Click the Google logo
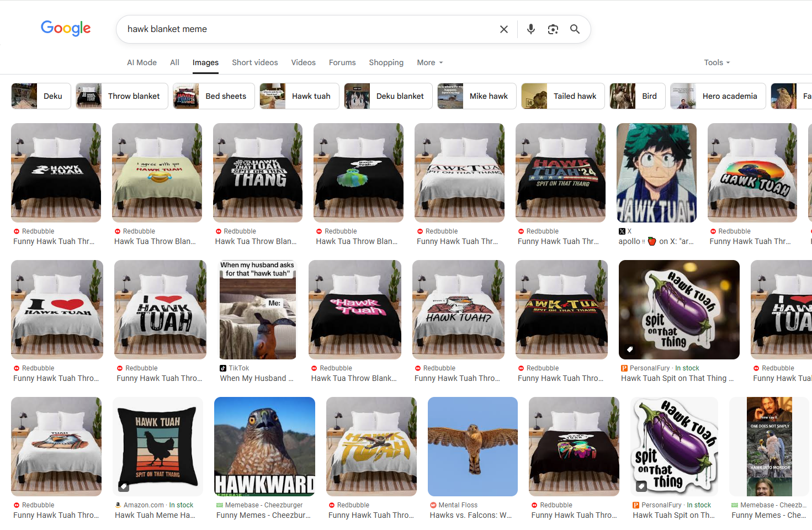Viewport: 812px width, 530px height. tap(66, 28)
